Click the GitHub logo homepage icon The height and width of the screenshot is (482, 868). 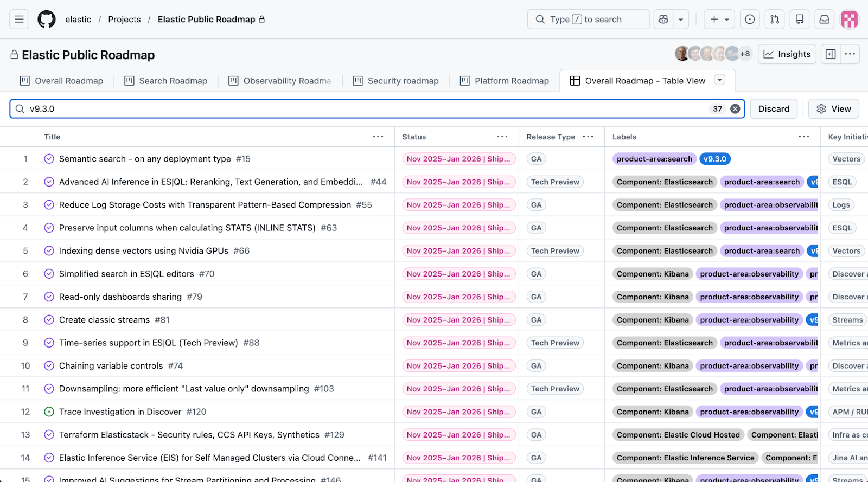(x=47, y=20)
